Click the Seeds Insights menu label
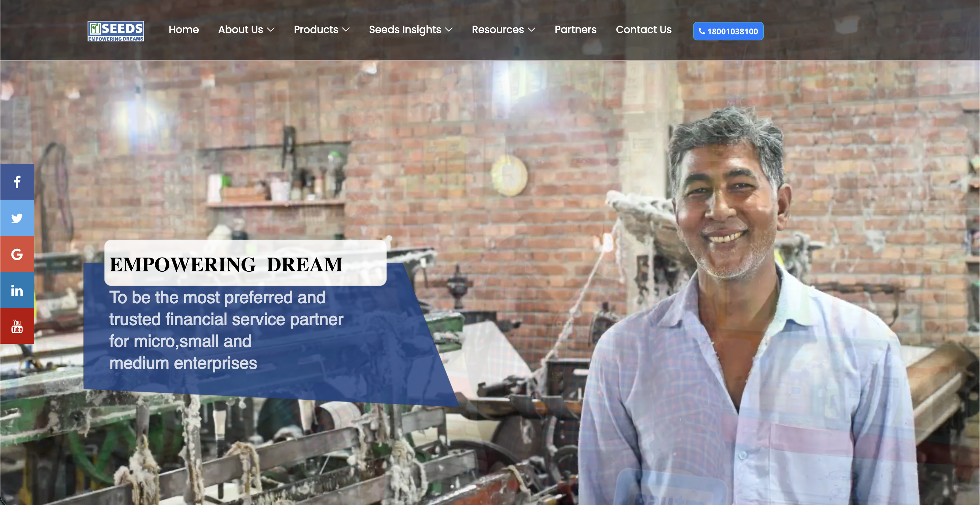This screenshot has height=505, width=980. tap(405, 30)
